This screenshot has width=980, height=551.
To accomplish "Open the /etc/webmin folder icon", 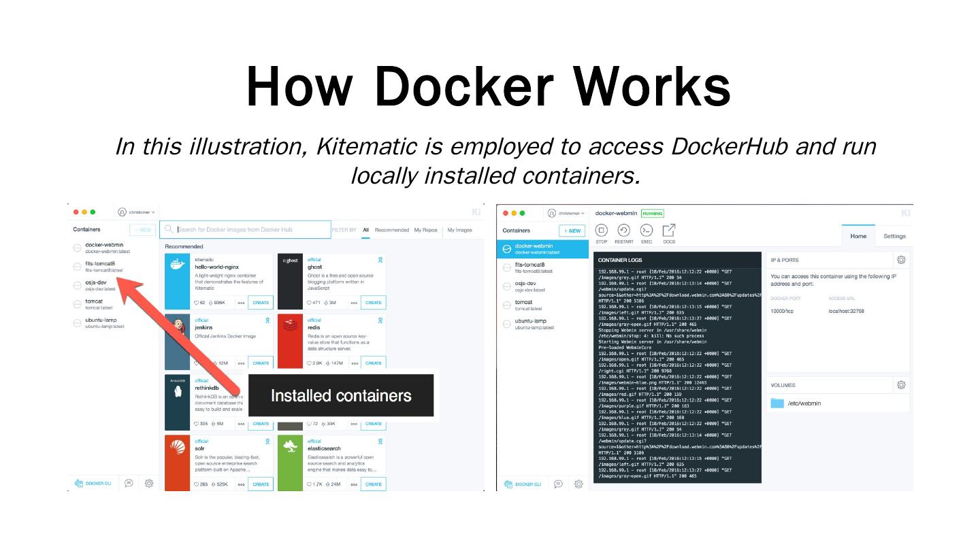I will coord(777,403).
